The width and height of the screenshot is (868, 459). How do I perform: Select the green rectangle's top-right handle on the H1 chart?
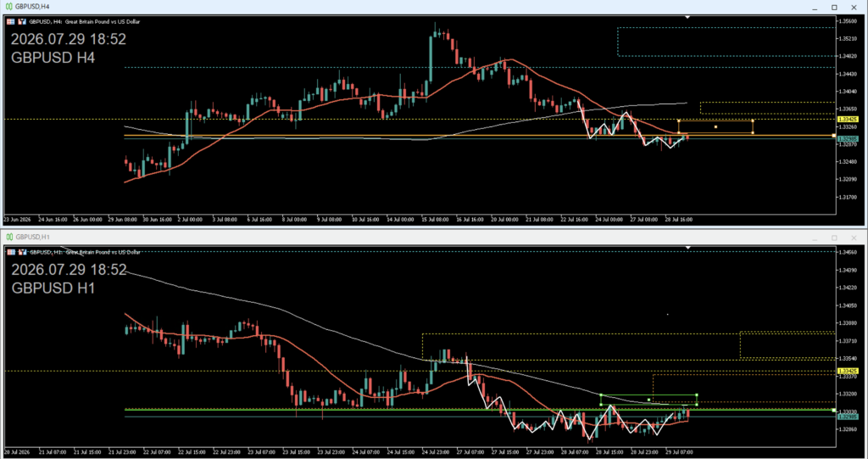[x=697, y=395]
